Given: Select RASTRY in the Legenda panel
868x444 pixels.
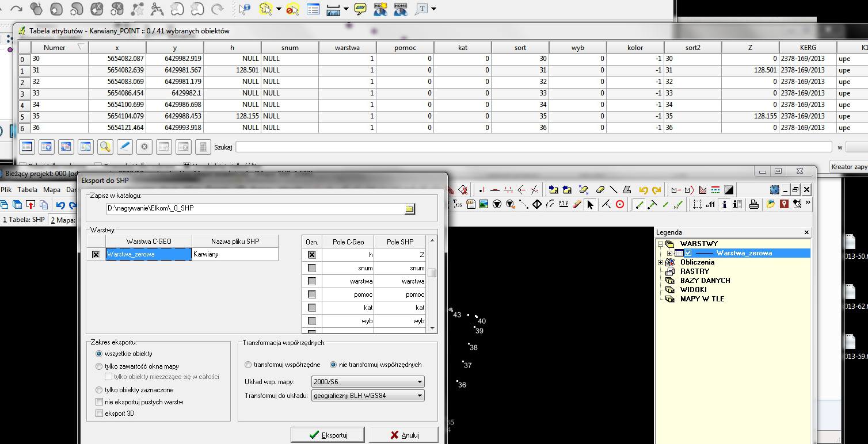Looking at the screenshot, I should [x=695, y=271].
